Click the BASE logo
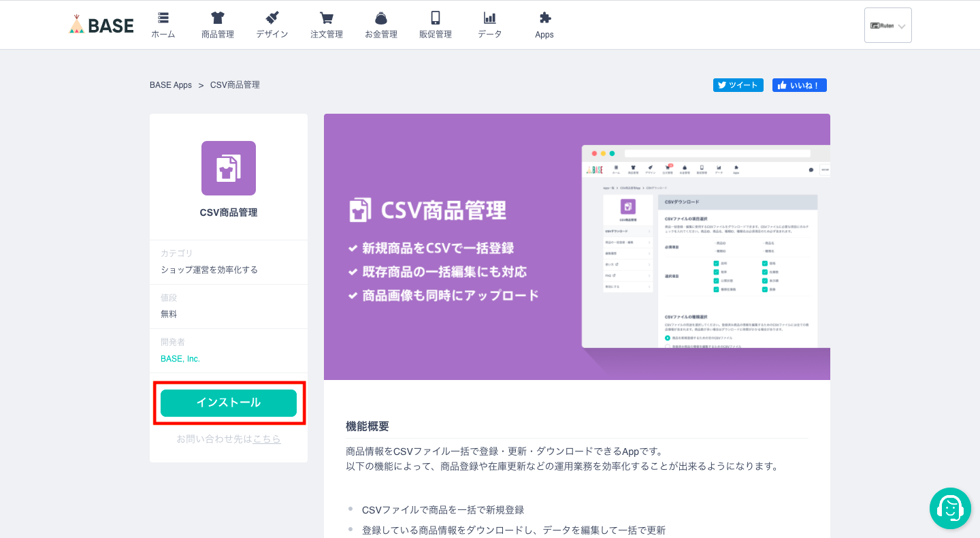This screenshot has height=538, width=980. coord(101,25)
